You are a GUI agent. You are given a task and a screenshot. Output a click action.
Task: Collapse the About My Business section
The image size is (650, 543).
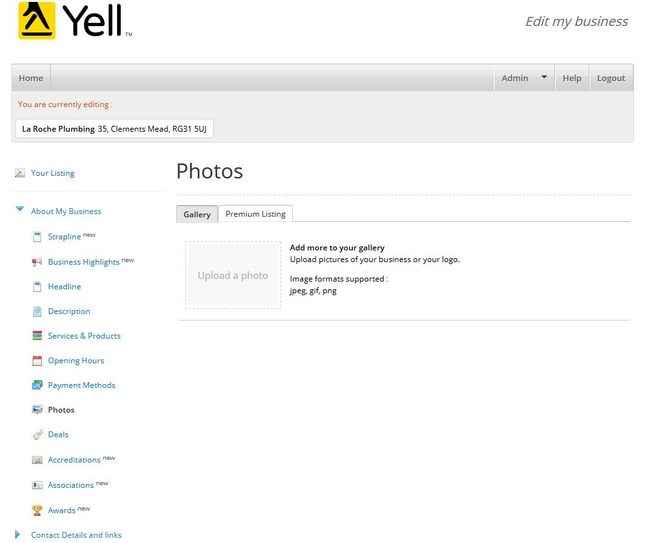[x=19, y=209]
